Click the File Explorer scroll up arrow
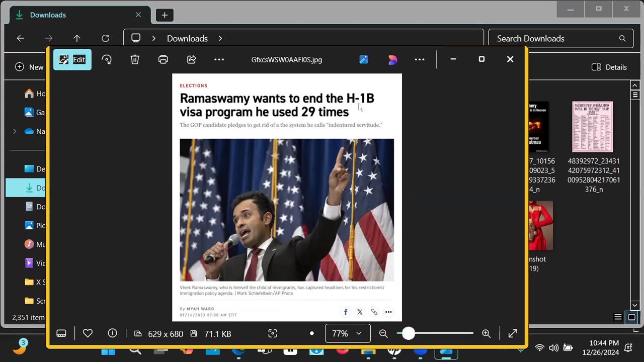This screenshot has width=644, height=362. point(635,85)
